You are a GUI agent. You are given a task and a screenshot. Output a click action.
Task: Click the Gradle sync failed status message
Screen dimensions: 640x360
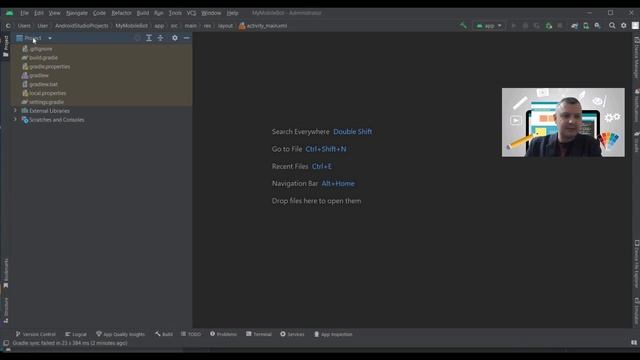click(x=70, y=343)
